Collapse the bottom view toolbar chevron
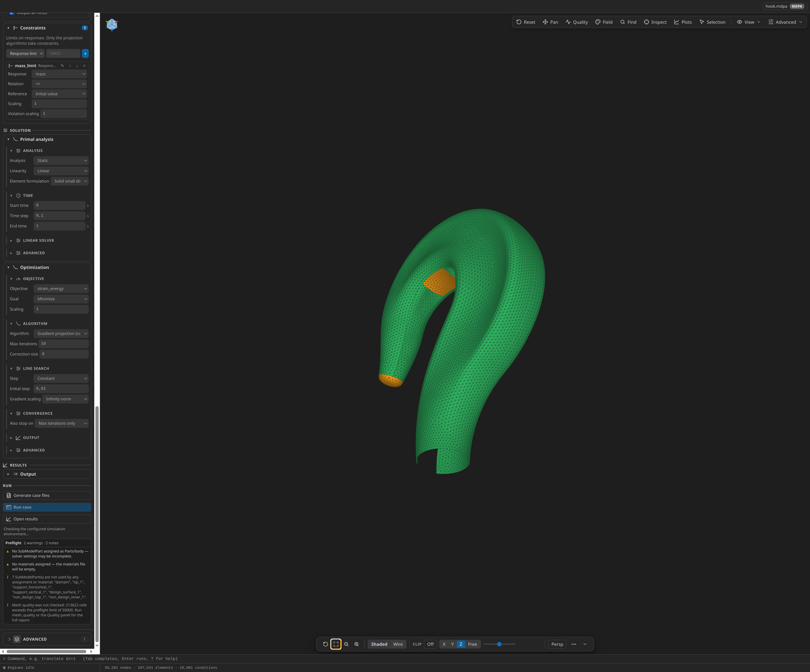This screenshot has width=810, height=672. (585, 644)
